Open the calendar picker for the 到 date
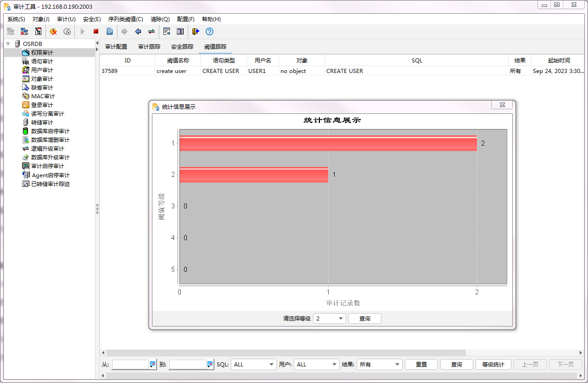588x383 pixels. click(210, 365)
